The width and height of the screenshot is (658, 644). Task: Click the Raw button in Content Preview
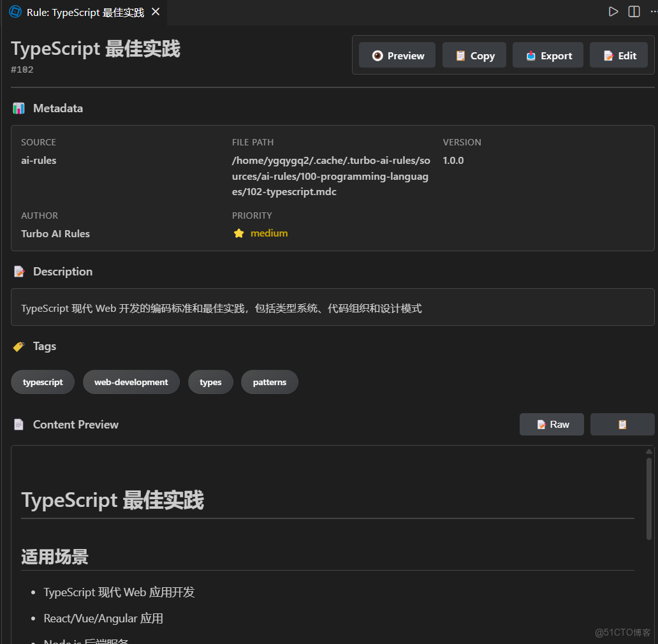(552, 424)
